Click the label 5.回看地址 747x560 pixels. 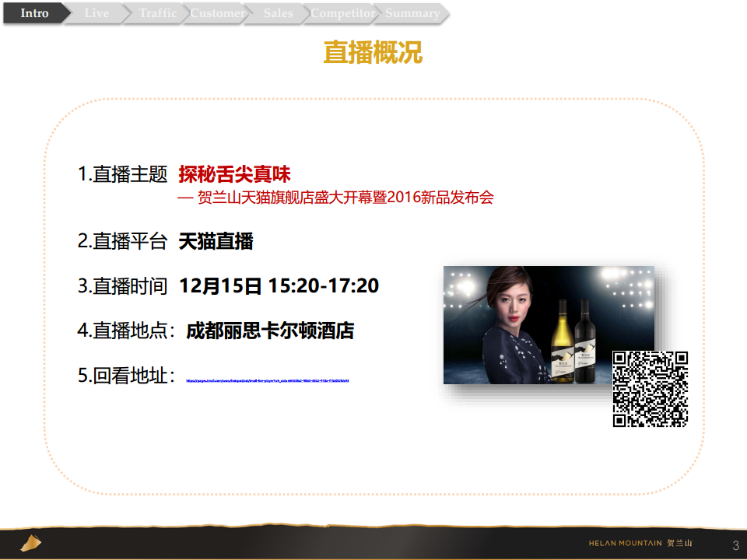coord(126,376)
